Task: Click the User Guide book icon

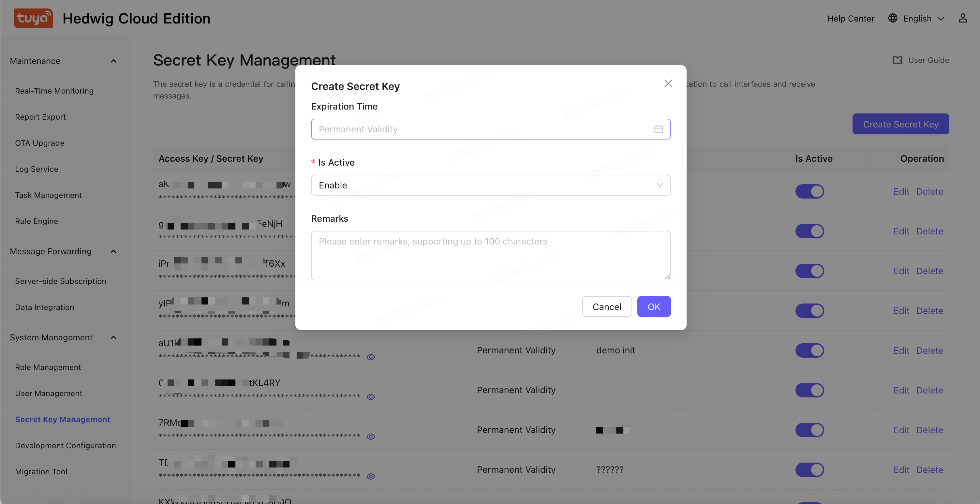Action: point(898,60)
